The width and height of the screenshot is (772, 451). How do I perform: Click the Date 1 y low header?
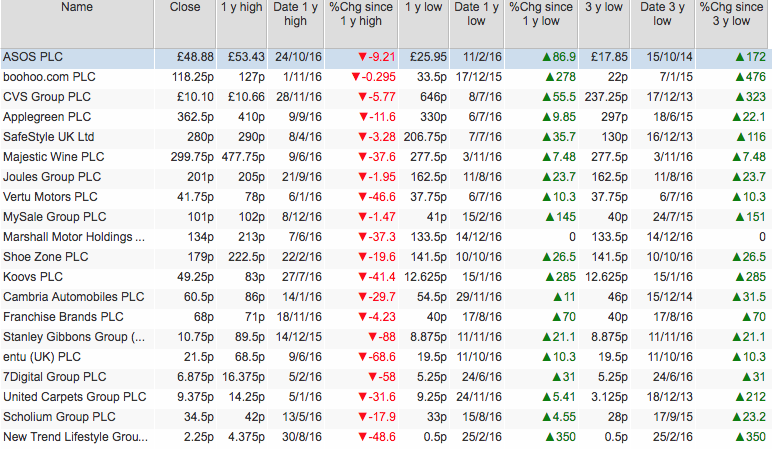[x=477, y=23]
